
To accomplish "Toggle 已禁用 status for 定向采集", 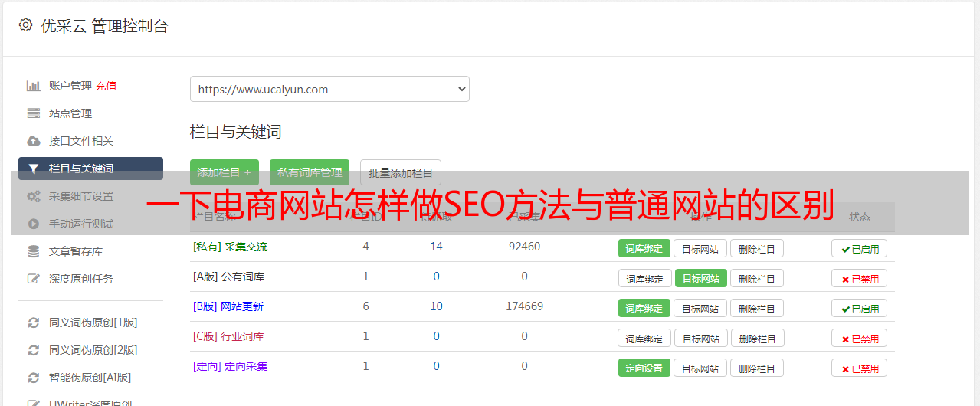I will pos(859,368).
